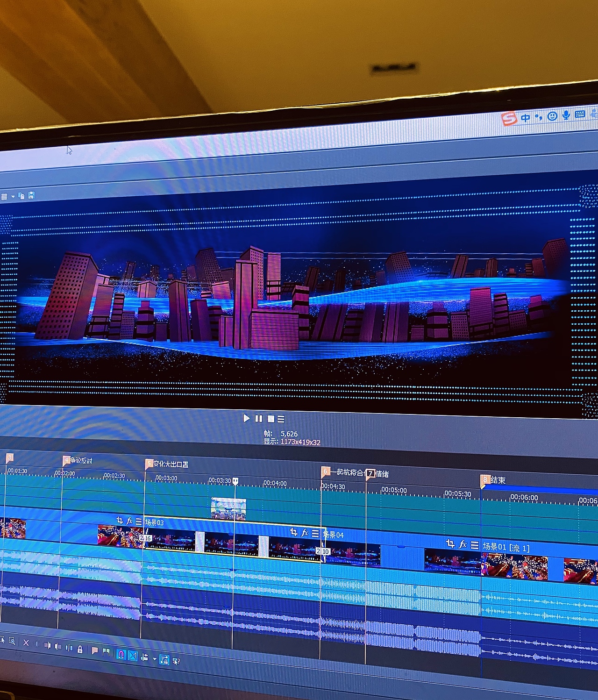Image resolution: width=598 pixels, height=700 pixels.
Task: Click marker 3 on the timeline
Action: click(10, 458)
